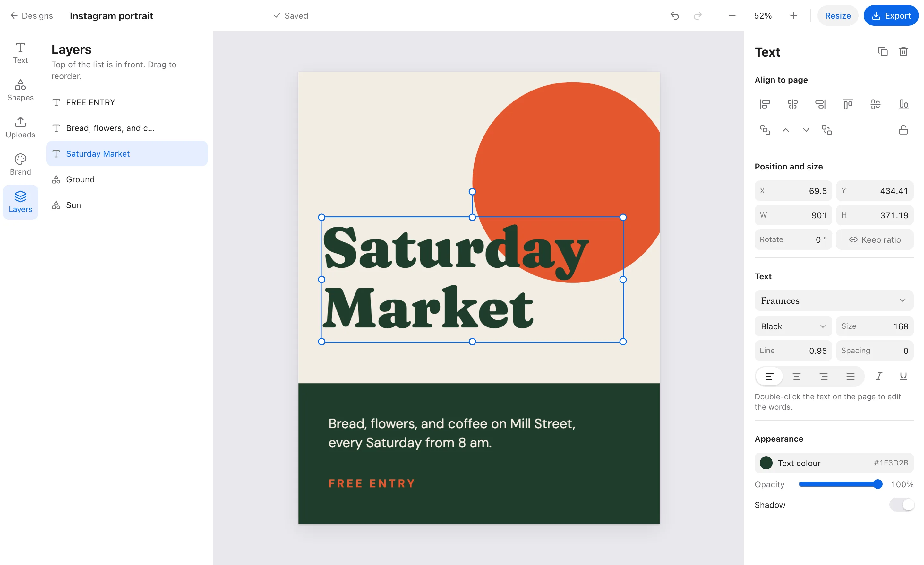Select the Ground shape layer

pos(127,179)
